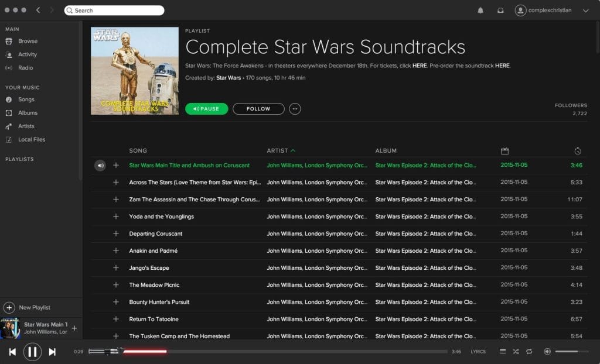Screen dimensions: 600x364
Task: Open Radio in the sidebar
Action: (x=26, y=68)
